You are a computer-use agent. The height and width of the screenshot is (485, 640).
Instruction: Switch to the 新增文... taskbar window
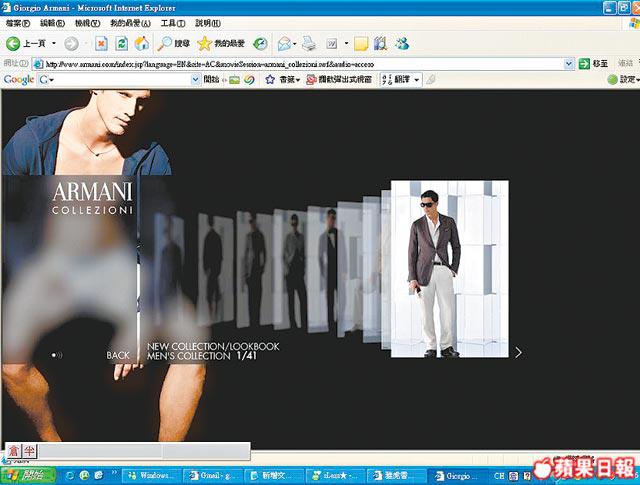pyautogui.click(x=274, y=476)
